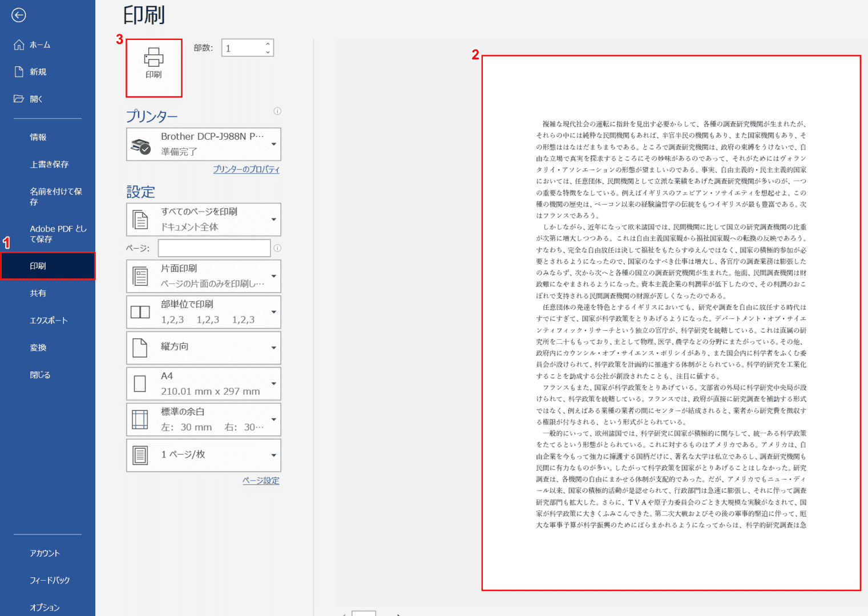Click the 部数 copies input field
The width and height of the screenshot is (868, 616).
tap(243, 48)
